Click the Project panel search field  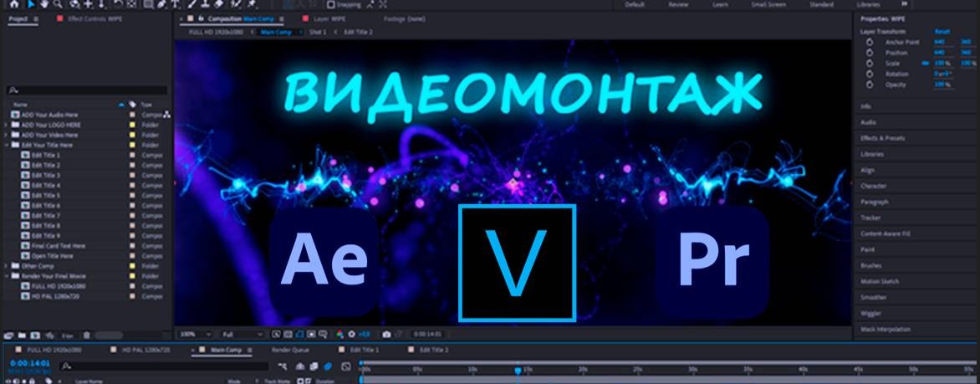[88, 90]
